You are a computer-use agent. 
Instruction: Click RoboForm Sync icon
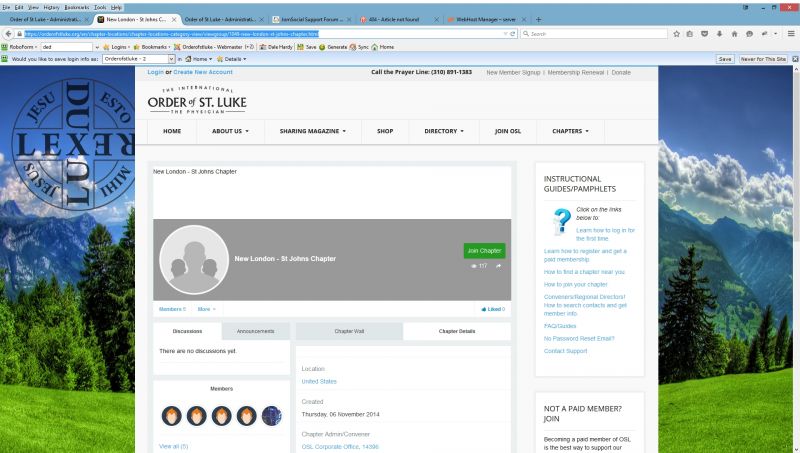click(x=359, y=47)
